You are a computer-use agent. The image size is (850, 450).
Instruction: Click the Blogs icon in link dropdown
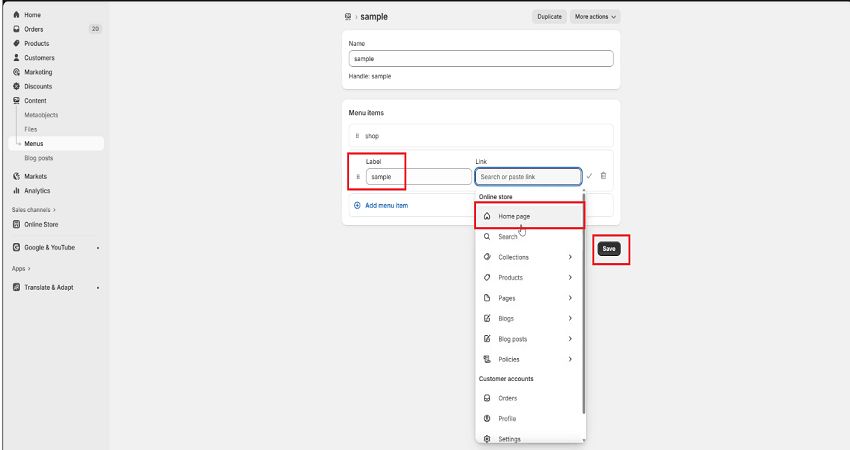(487, 318)
